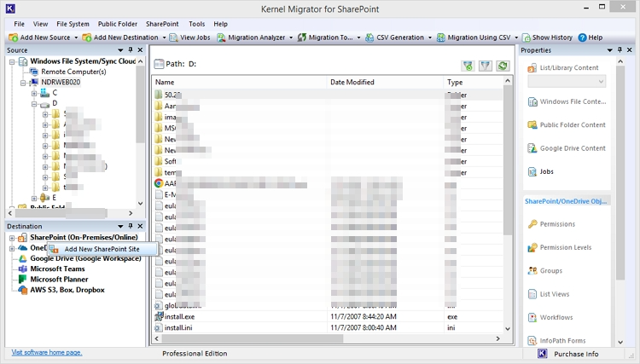Select List/Library Content in Properties
This screenshot has height=364, width=640.
[x=563, y=67]
